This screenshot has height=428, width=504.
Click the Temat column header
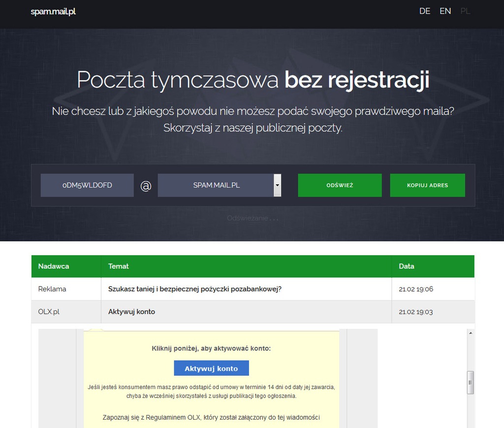[118, 266]
